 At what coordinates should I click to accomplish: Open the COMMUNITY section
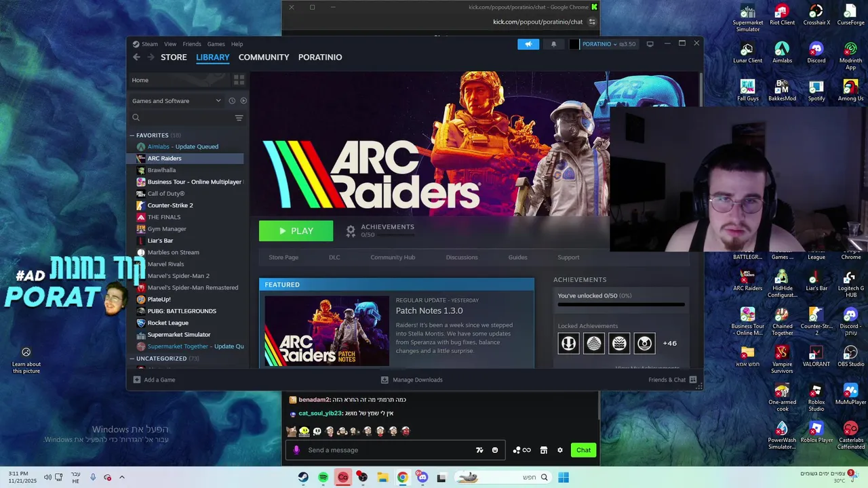coord(264,57)
